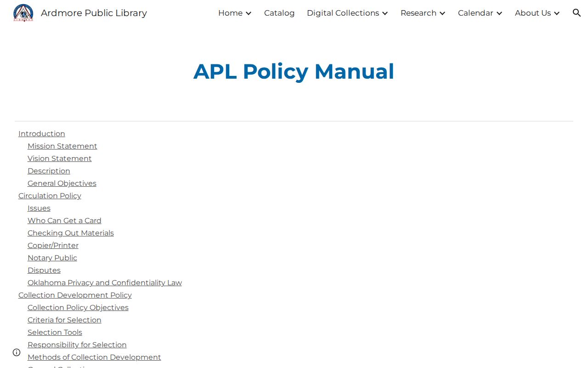Click the page info icon at bottom left
This screenshot has width=588, height=368.
click(x=17, y=352)
